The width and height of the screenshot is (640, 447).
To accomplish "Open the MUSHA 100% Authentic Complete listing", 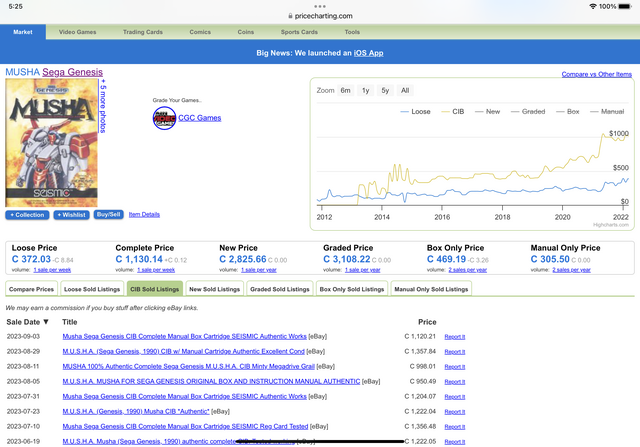I will [x=189, y=367].
